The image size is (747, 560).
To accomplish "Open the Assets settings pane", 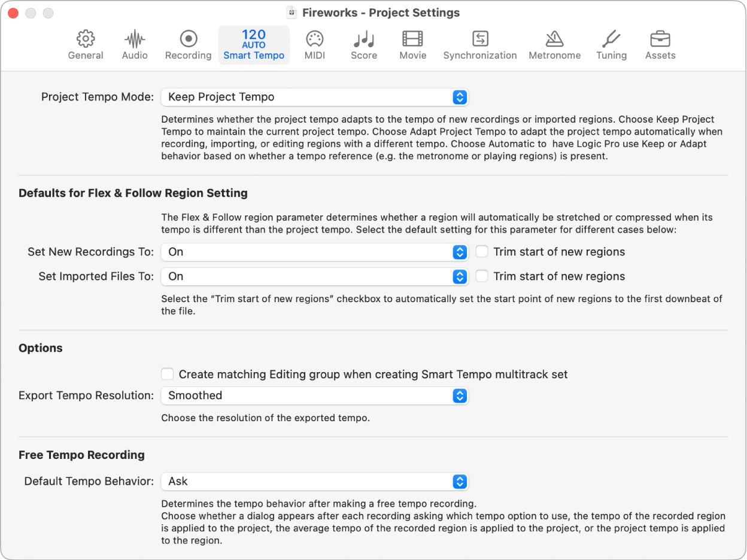I will click(660, 45).
